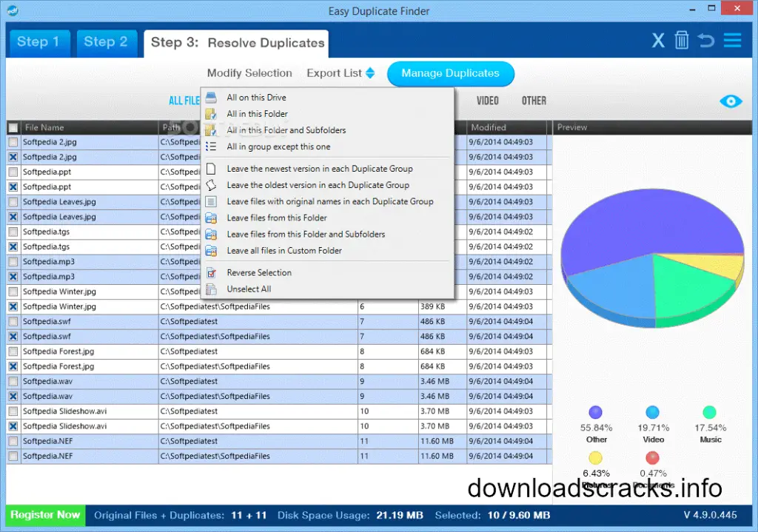
Task: Click the V 4.9.0.445 version label
Action: point(710,515)
